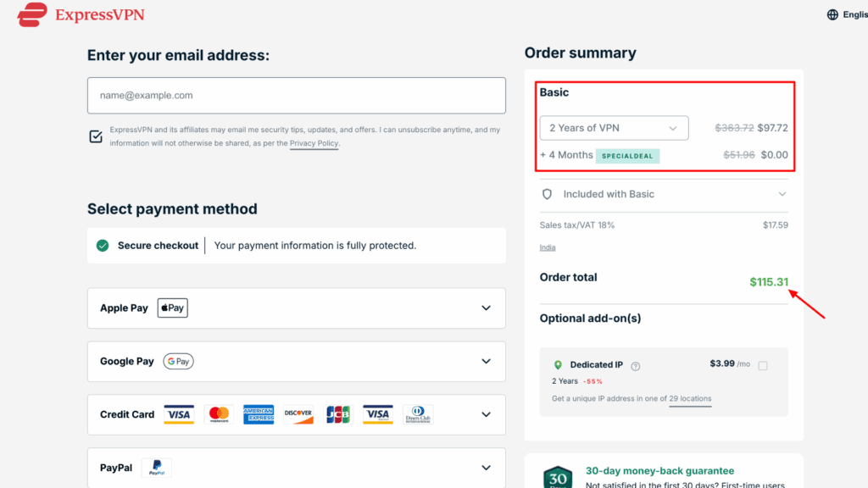The width and height of the screenshot is (868, 488).
Task: Expand the Included with Basic section
Action: tap(783, 194)
